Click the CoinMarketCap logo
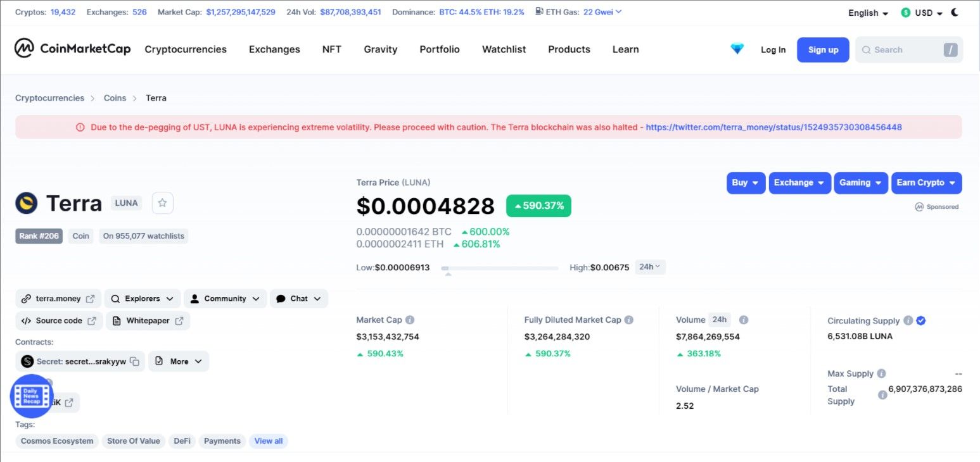Screen dimensions: 980x462 [x=72, y=49]
